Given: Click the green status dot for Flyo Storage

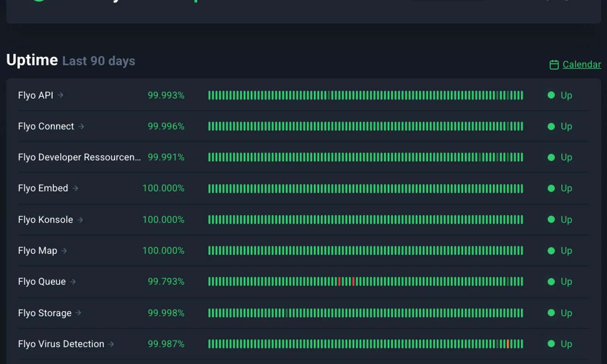Looking at the screenshot, I should (551, 313).
